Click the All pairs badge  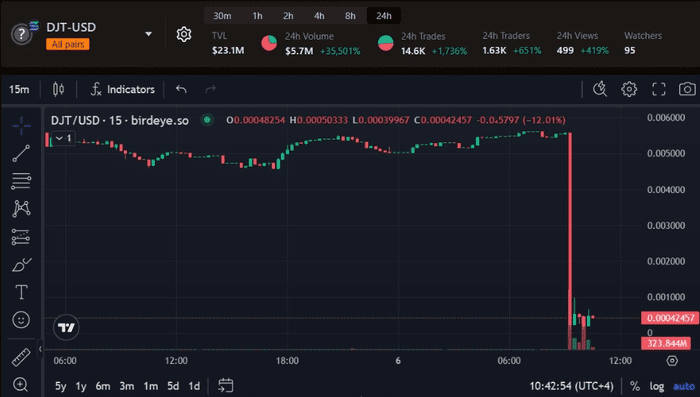point(68,44)
